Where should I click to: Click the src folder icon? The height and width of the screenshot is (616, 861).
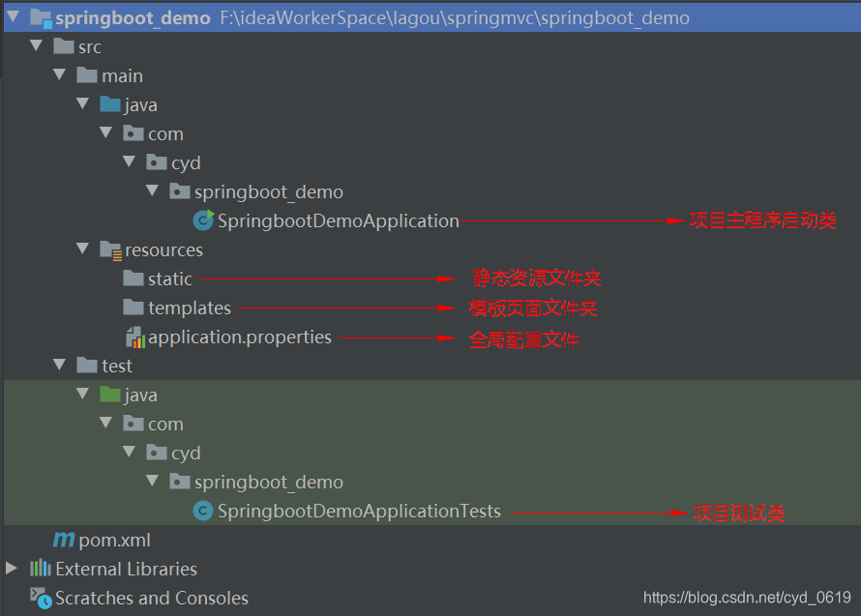pyautogui.click(x=64, y=46)
